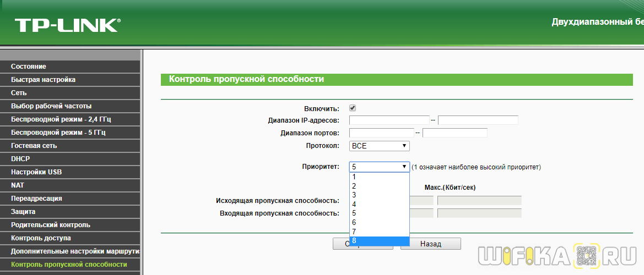
Task: Focus the ending port range field
Action: tap(454, 133)
